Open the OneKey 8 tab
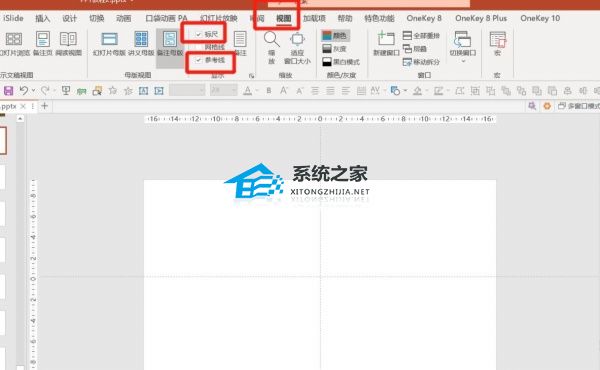600x370 pixels. [x=424, y=18]
